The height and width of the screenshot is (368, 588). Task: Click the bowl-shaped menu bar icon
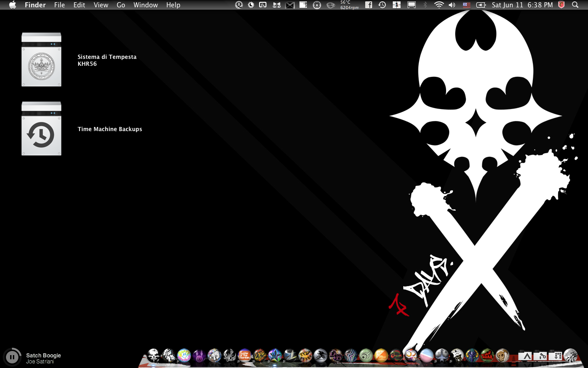tap(330, 5)
